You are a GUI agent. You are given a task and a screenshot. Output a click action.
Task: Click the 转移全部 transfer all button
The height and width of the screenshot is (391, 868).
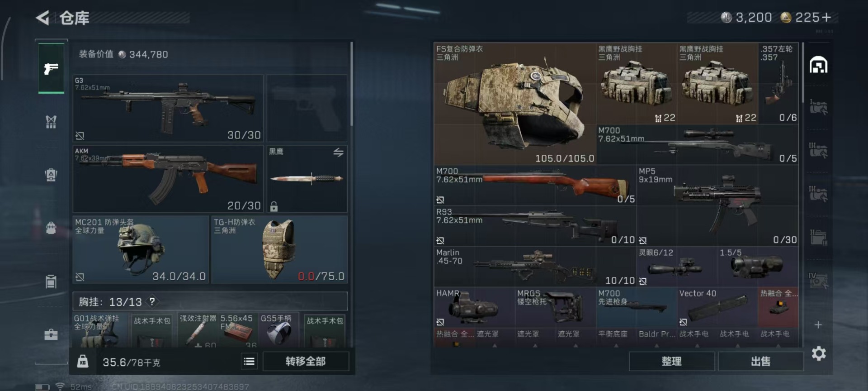(x=306, y=361)
